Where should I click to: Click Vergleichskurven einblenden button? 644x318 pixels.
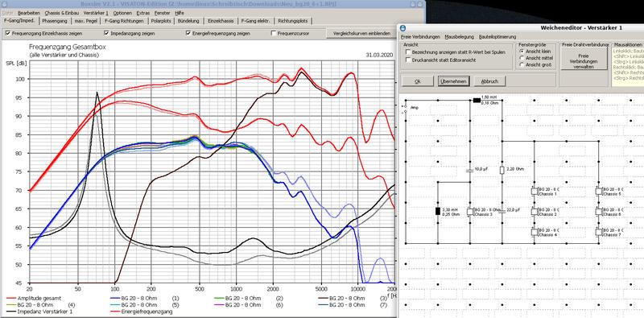click(359, 33)
